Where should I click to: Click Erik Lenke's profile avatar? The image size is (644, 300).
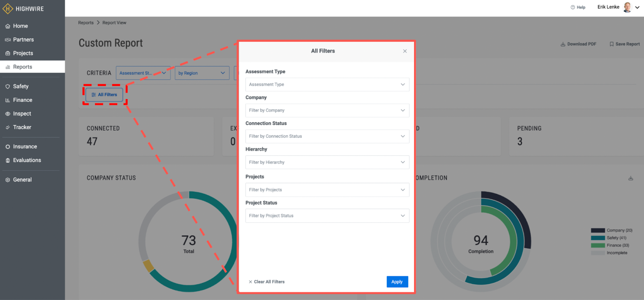coord(627,7)
